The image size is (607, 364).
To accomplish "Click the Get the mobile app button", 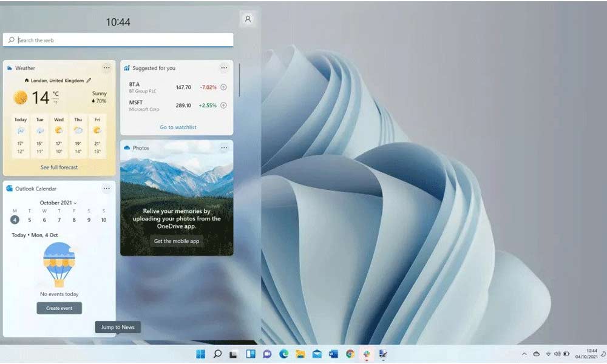I will click(176, 240).
